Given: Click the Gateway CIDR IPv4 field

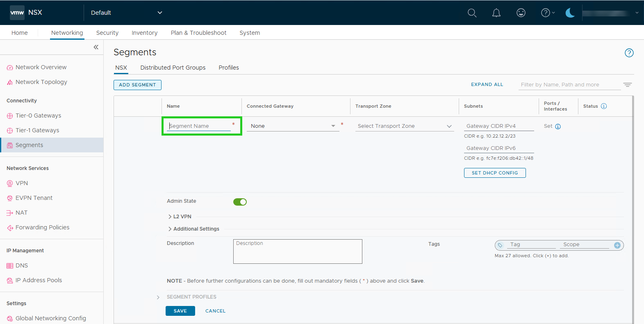Looking at the screenshot, I should tap(499, 126).
